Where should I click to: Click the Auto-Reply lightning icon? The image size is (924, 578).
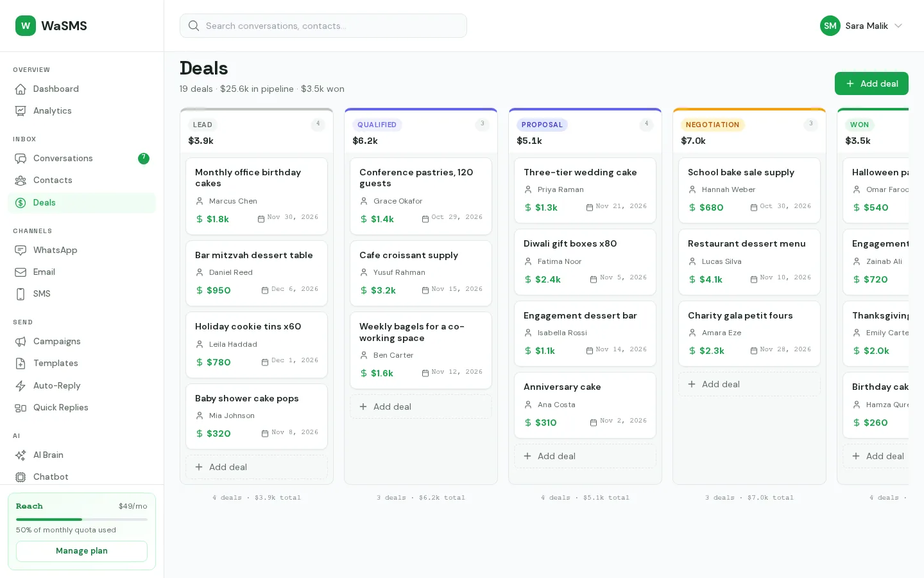(x=21, y=386)
